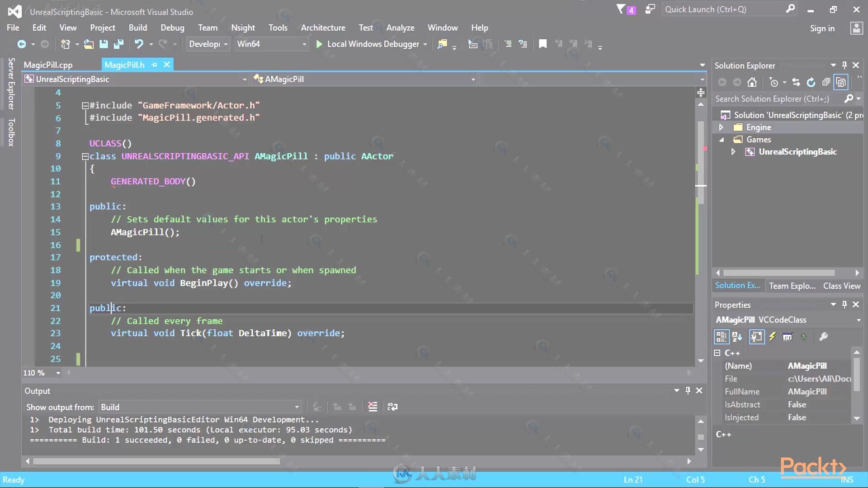Open the solution configuration dropdown
The image size is (868, 488).
(208, 44)
